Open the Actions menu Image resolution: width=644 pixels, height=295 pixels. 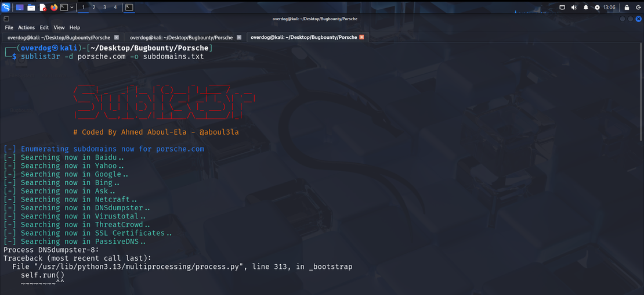[26, 27]
